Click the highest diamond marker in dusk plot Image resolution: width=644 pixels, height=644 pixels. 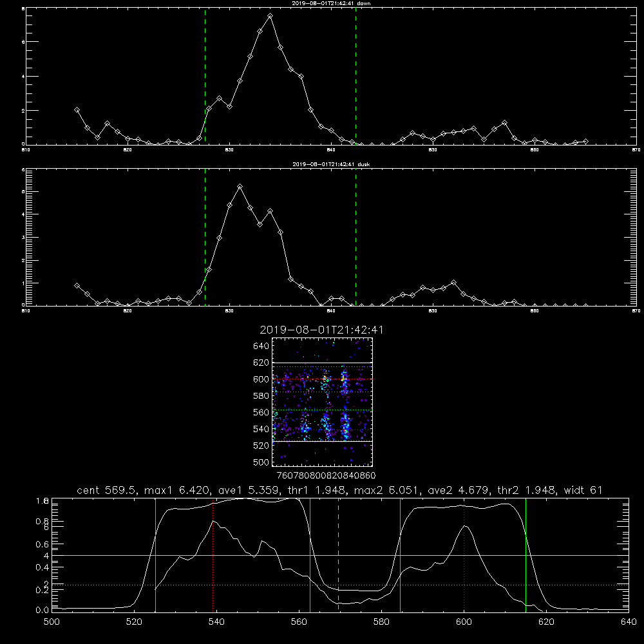click(240, 187)
